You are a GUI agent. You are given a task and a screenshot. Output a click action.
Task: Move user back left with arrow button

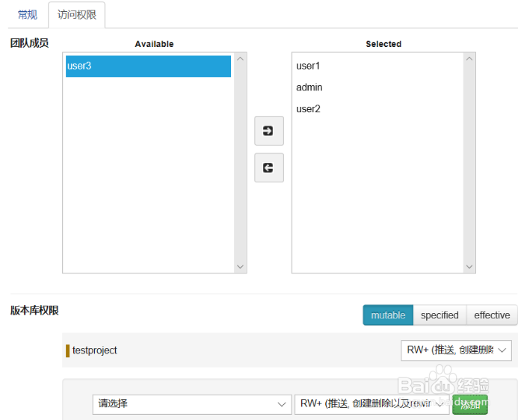coord(269,167)
